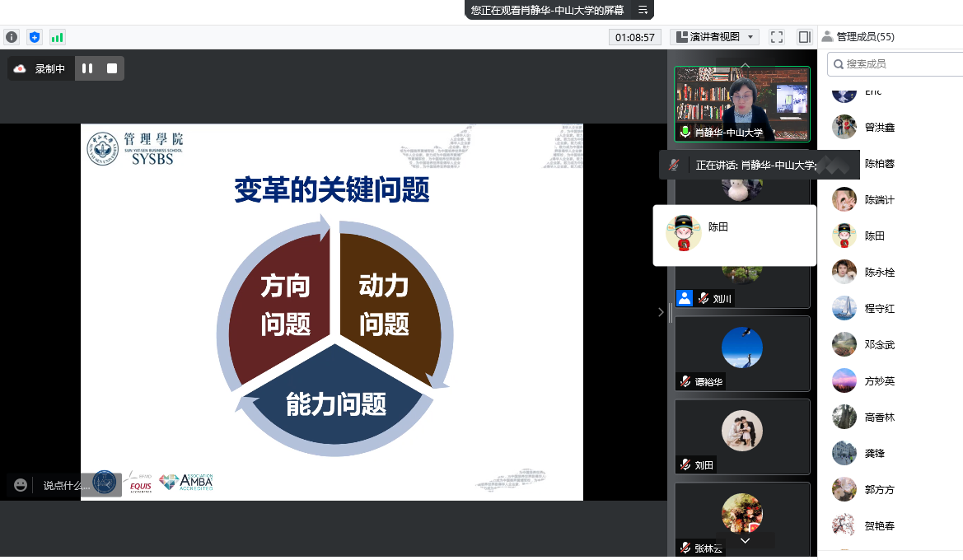This screenshot has height=560, width=963.
Task: Open the blue security shield icon
Action: [34, 37]
